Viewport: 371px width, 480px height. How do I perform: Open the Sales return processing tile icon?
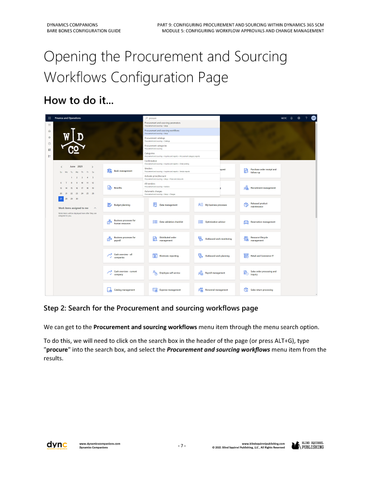pyautogui.click(x=246, y=290)
